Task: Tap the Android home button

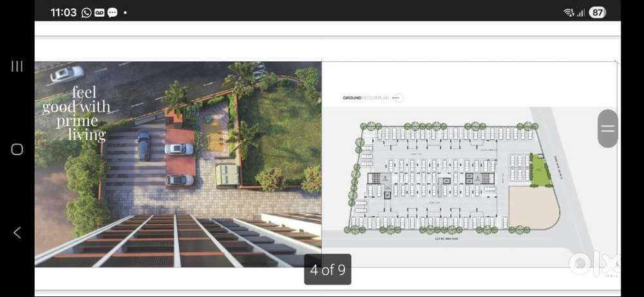Action: pos(17,149)
